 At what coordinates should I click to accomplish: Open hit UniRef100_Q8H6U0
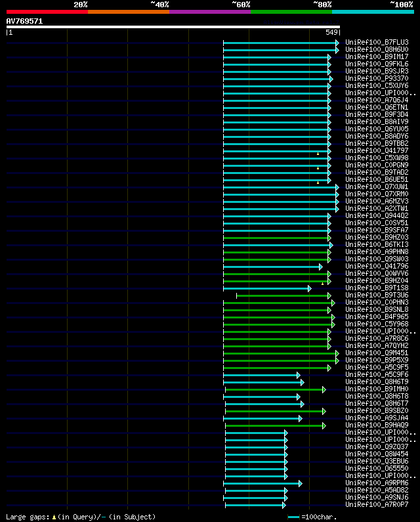(377, 50)
